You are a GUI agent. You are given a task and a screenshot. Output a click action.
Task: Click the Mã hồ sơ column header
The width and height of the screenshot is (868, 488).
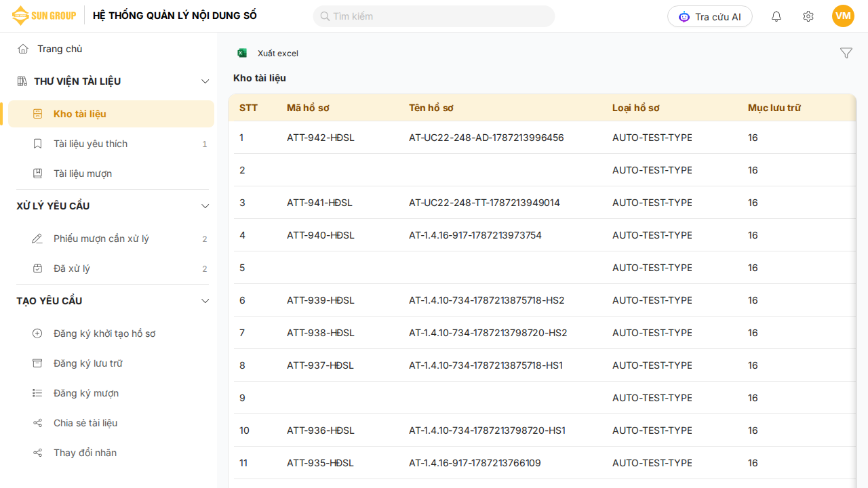tap(308, 108)
